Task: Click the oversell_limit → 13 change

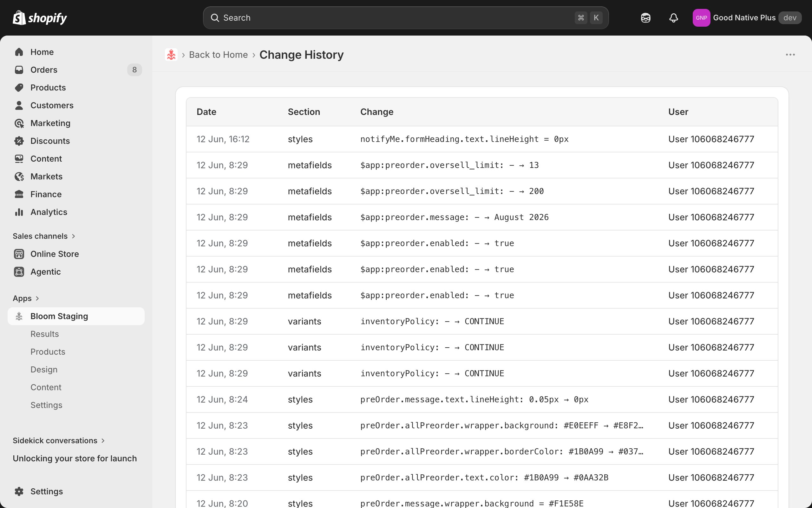Action: [450, 165]
